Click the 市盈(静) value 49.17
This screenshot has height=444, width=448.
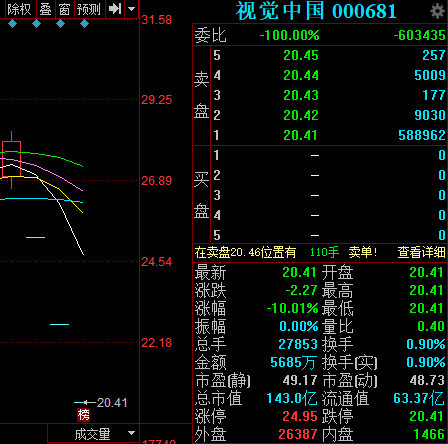(300, 380)
